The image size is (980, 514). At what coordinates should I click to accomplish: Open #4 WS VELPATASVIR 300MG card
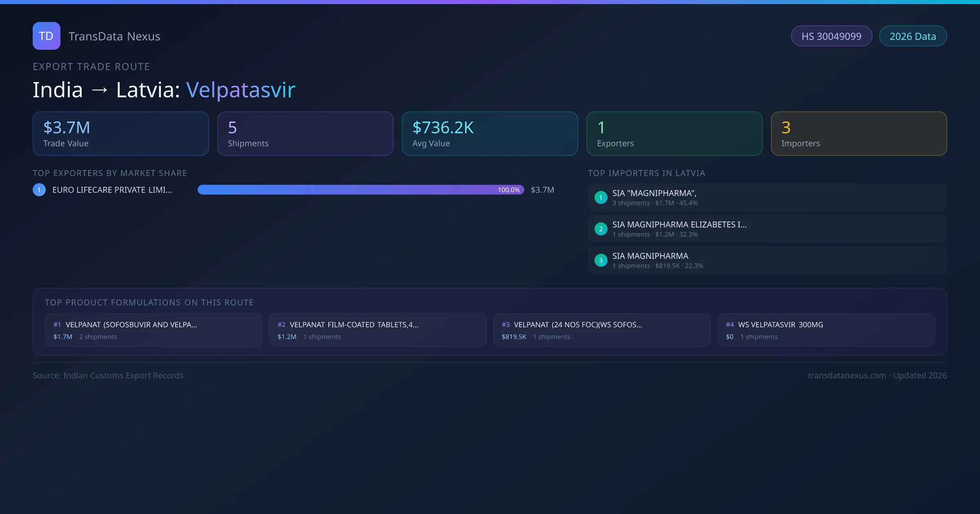826,330
